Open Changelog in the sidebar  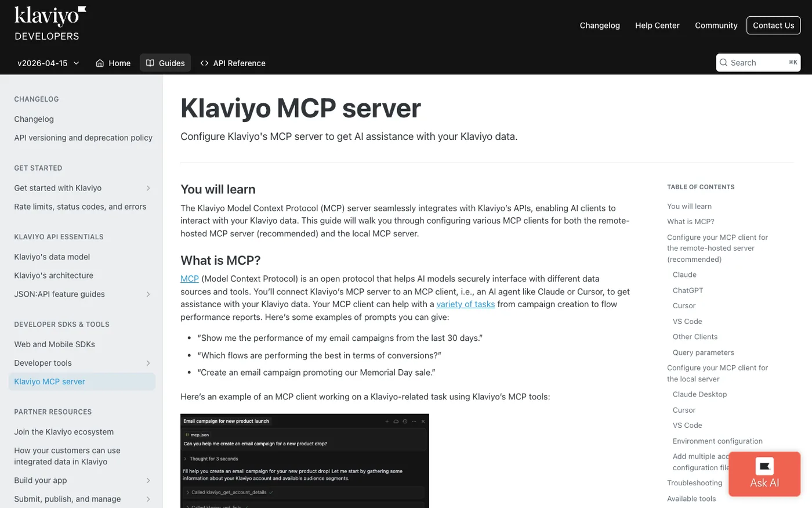(34, 119)
